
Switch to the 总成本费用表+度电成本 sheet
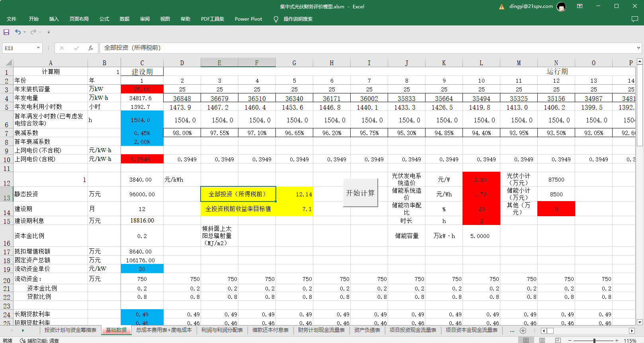[x=164, y=330]
